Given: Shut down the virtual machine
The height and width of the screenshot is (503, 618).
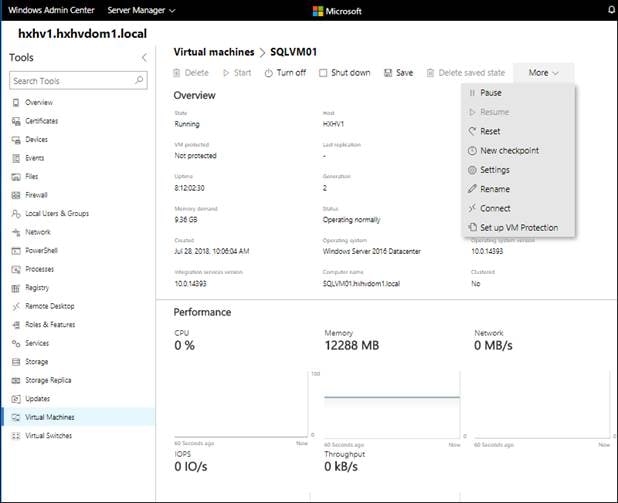Looking at the screenshot, I should (344, 73).
